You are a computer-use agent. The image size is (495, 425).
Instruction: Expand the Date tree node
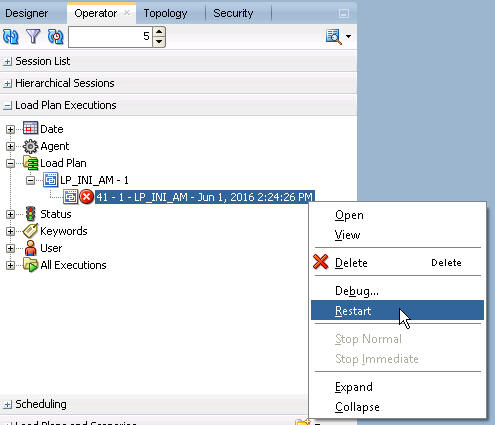(10, 129)
